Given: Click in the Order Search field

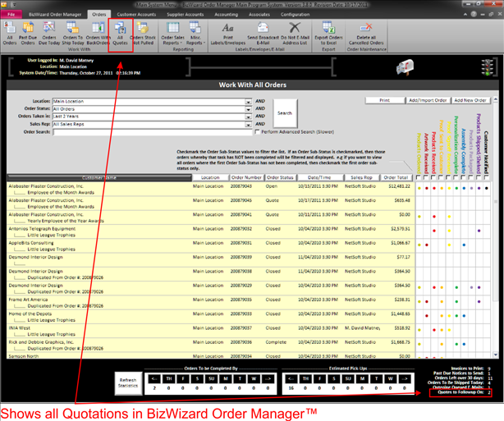Looking at the screenshot, I should [153, 132].
